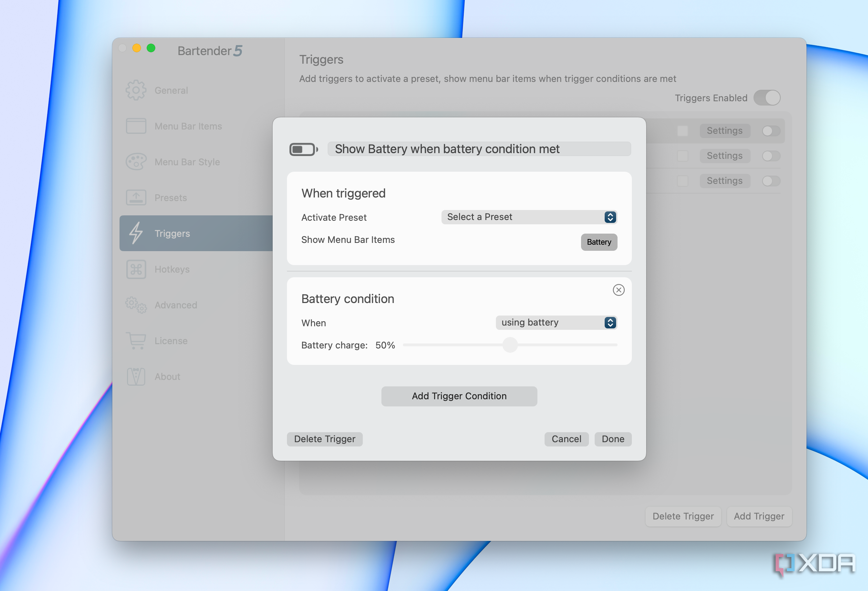
Task: Tick the third trigger row's checkbox
Action: [682, 181]
